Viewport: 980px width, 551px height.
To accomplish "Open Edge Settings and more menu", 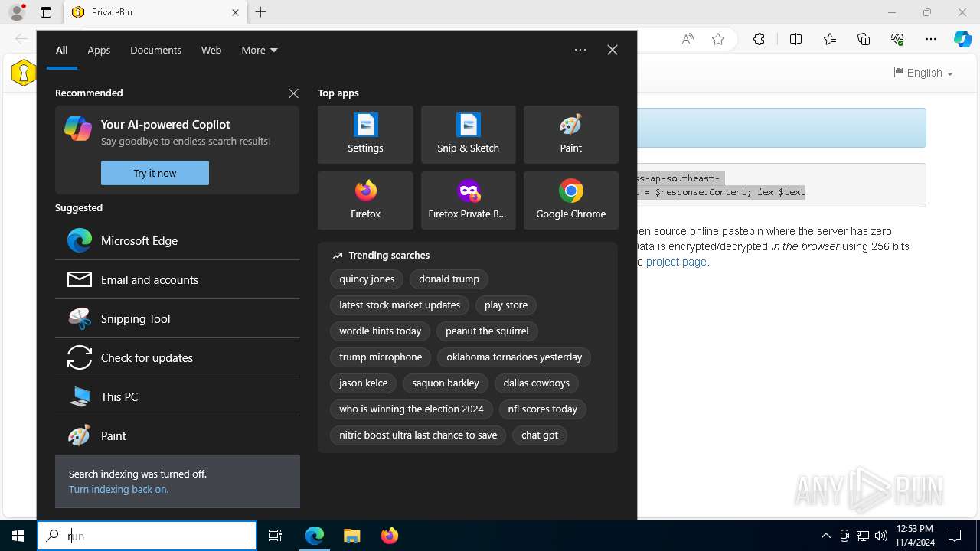I will (x=931, y=39).
